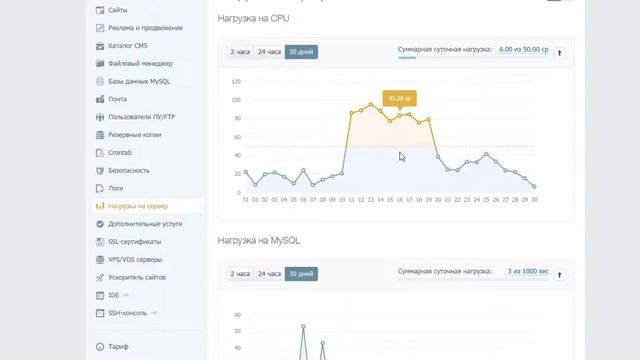Viewport: 640px width, 360px height.
Task: Open the Дополнительные услуги icon
Action: [x=100, y=224]
